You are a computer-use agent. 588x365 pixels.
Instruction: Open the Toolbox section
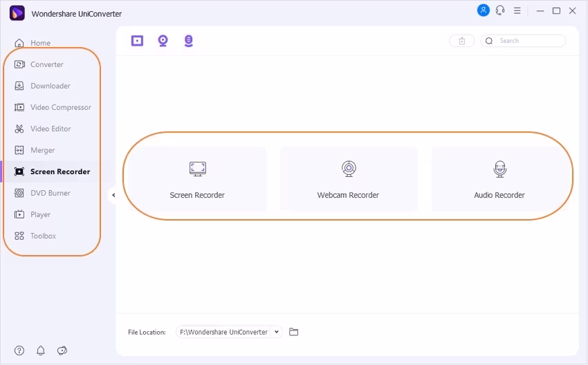pos(35,236)
